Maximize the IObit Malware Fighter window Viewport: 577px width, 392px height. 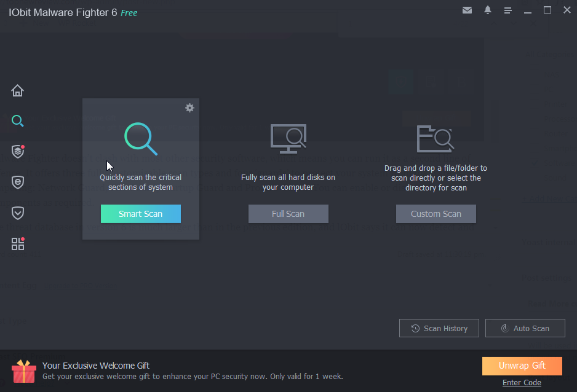(547, 10)
